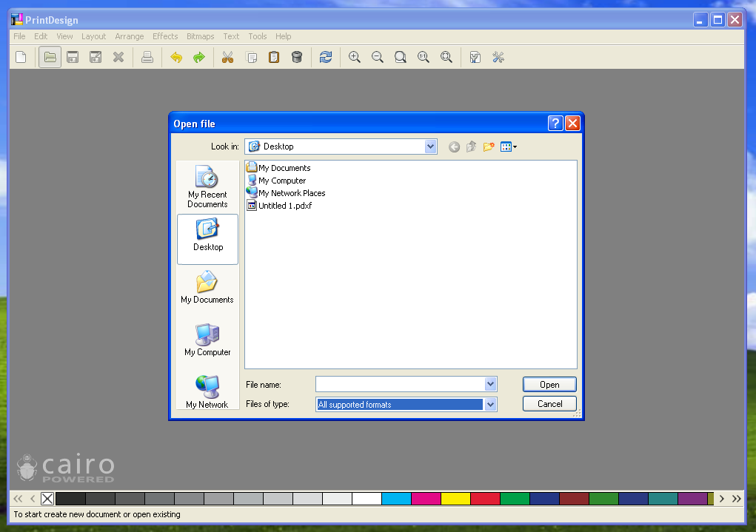
Task: Move palette left with single-left arrow
Action: click(33, 498)
